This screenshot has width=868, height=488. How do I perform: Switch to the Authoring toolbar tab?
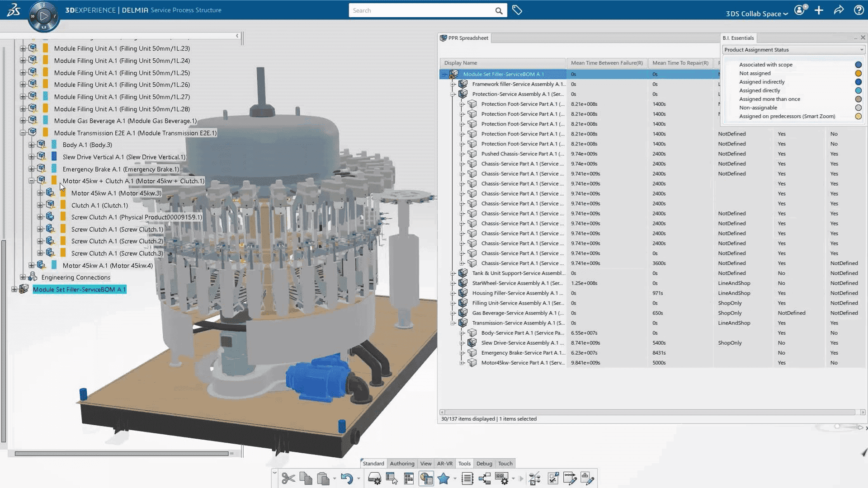[402, 464]
